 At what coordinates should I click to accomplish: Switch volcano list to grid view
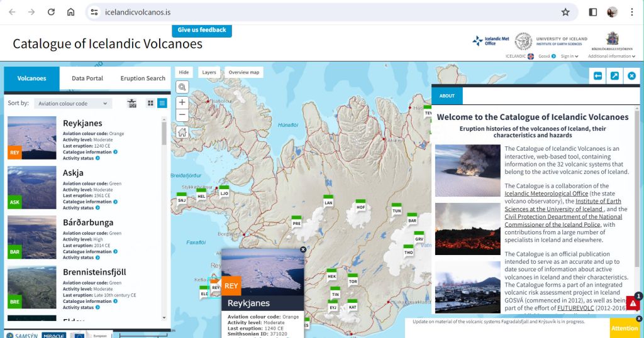click(150, 103)
